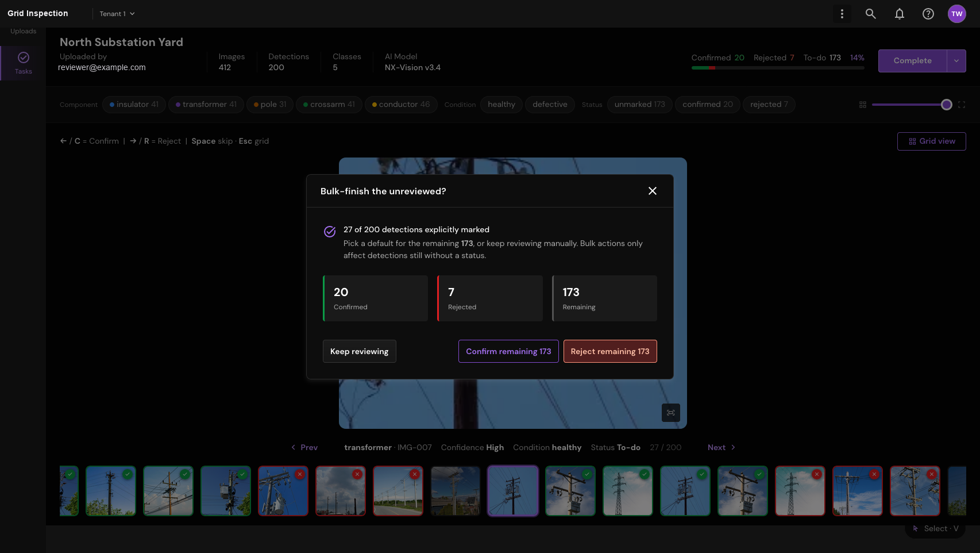
Task: Toggle the insulator 41 filter chip
Action: click(134, 105)
